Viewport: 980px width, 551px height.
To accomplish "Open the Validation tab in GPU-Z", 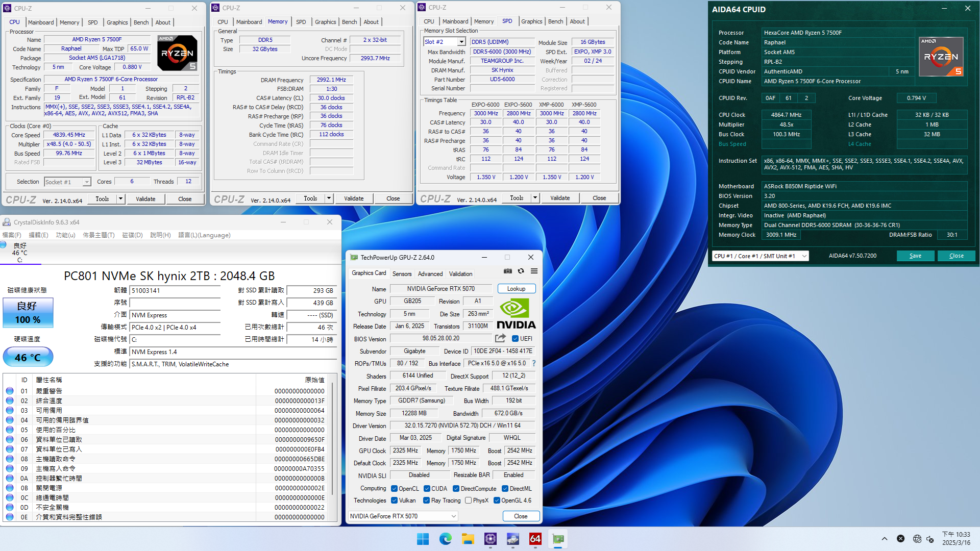I will coord(460,274).
